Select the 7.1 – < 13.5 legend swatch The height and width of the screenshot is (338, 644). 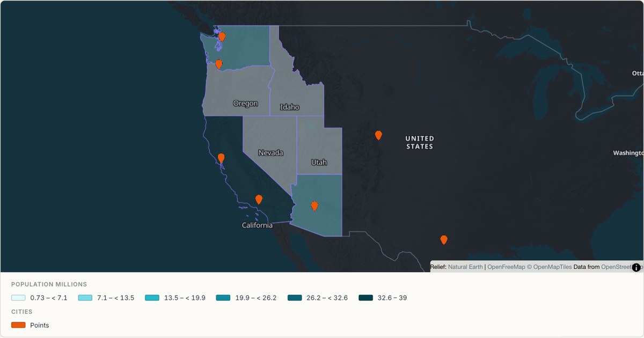(85, 298)
